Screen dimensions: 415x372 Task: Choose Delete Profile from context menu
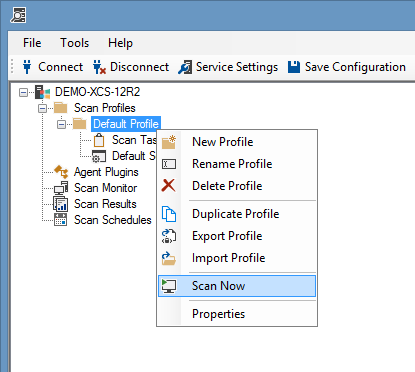pos(237,186)
